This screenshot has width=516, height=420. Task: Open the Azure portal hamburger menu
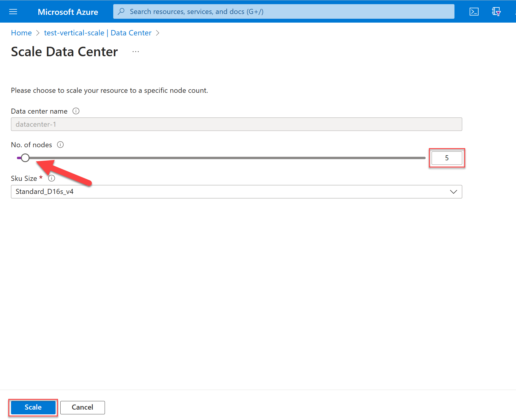[x=13, y=12]
